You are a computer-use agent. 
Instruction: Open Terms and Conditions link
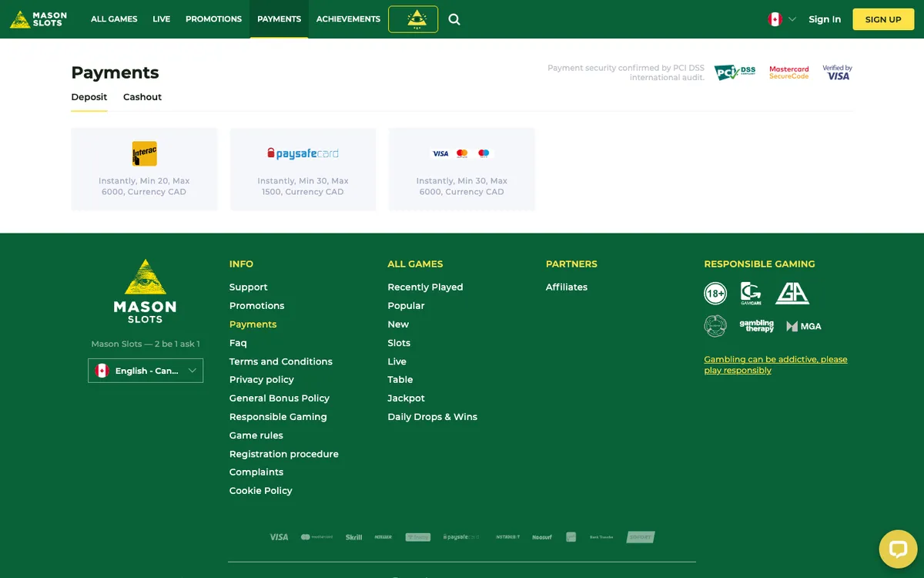(x=281, y=361)
